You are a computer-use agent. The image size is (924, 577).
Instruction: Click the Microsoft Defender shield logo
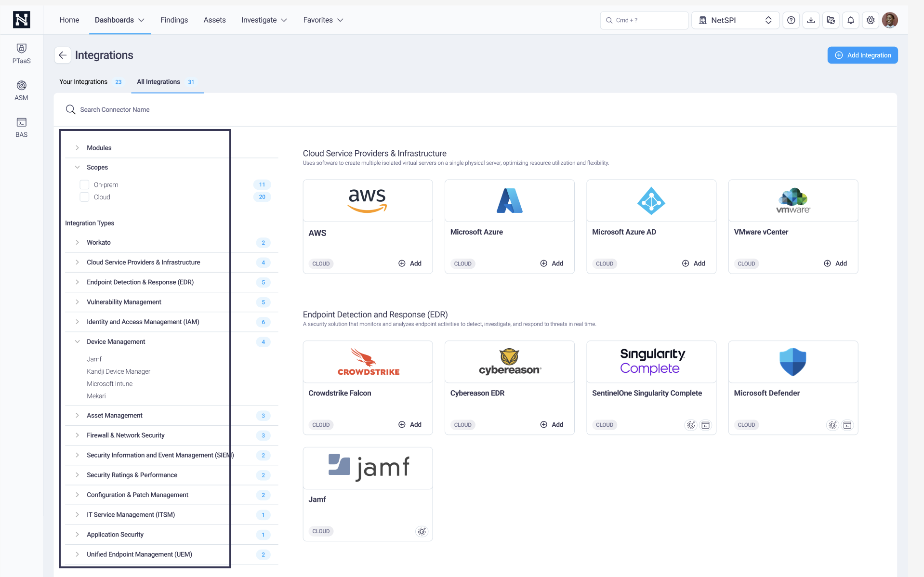tap(793, 362)
